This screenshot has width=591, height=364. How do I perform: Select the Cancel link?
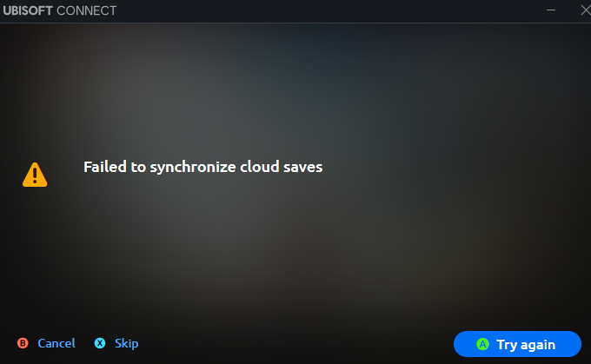coord(56,343)
